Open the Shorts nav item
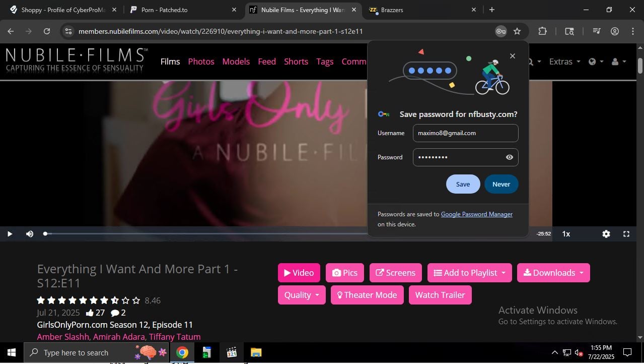Image resolution: width=644 pixels, height=364 pixels. pyautogui.click(x=296, y=62)
